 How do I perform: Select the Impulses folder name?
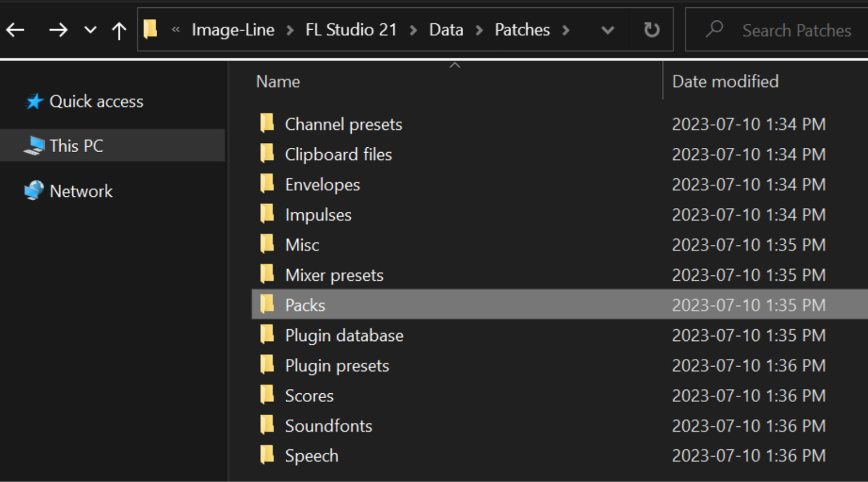318,215
